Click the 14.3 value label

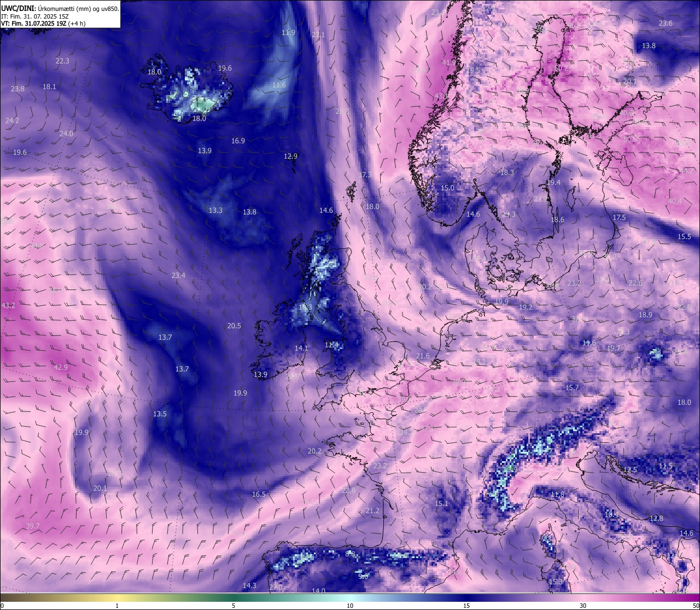(249, 585)
